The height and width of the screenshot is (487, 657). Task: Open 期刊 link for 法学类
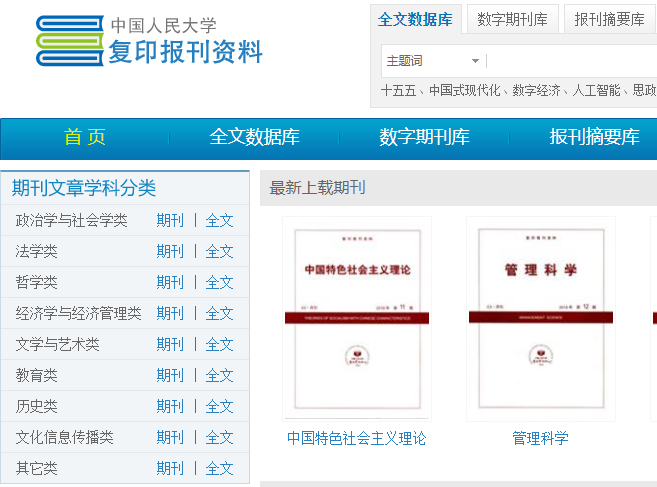(170, 251)
